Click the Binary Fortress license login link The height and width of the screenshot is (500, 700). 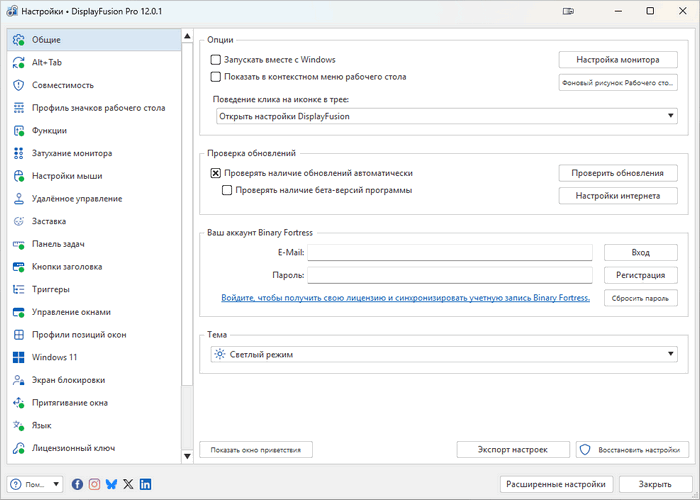pos(406,298)
